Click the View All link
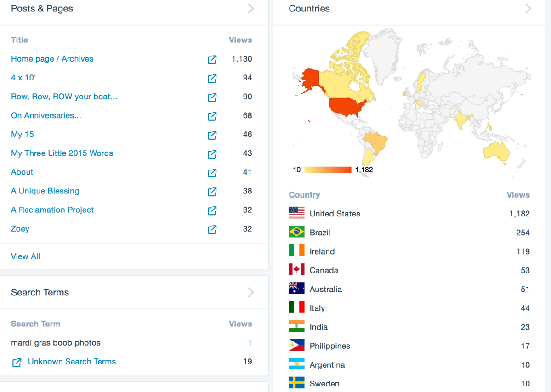 26,256
